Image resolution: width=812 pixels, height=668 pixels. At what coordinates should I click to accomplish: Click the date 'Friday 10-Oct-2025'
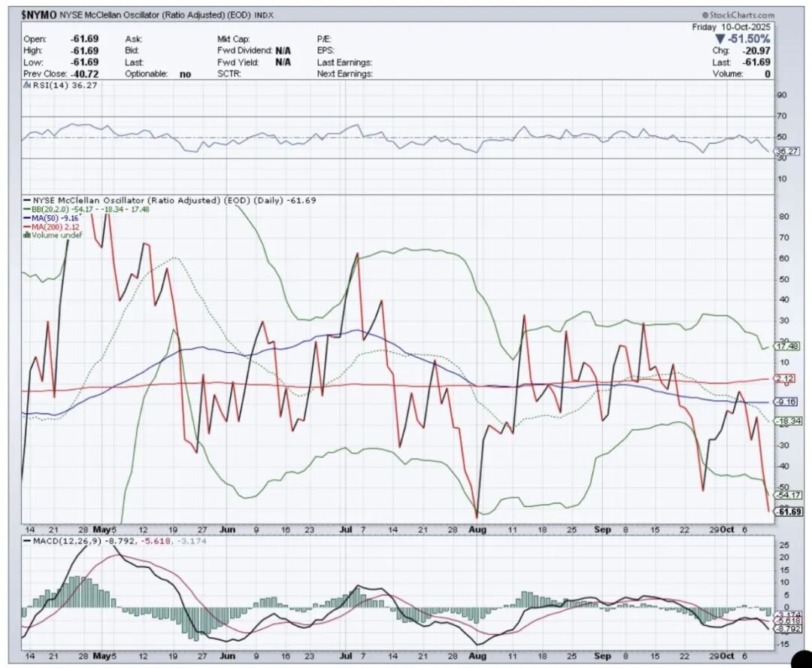731,27
